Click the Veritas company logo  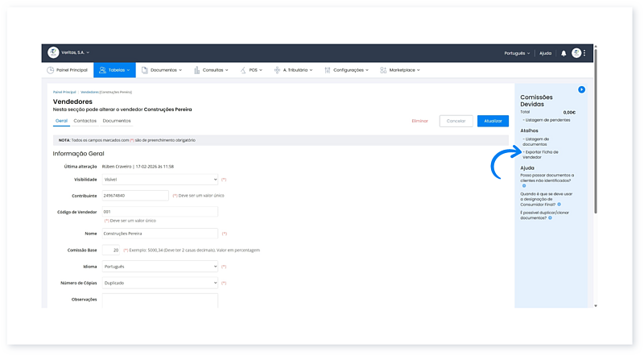(53, 52)
